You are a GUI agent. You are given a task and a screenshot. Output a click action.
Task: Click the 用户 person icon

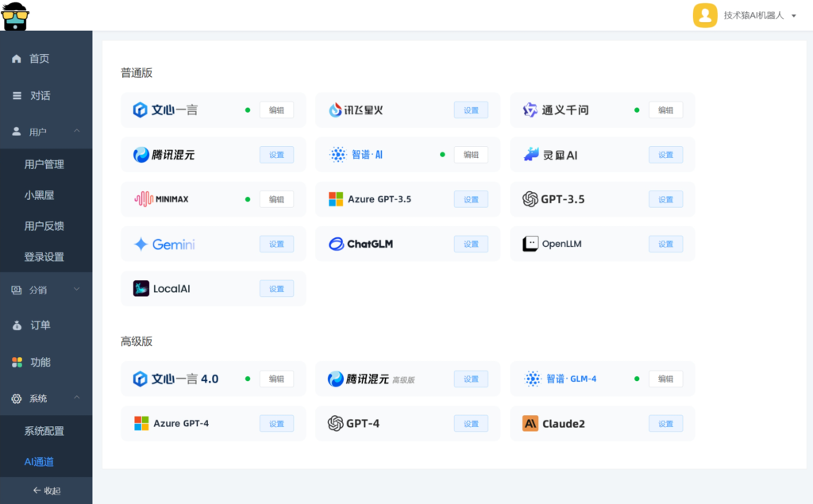click(17, 132)
